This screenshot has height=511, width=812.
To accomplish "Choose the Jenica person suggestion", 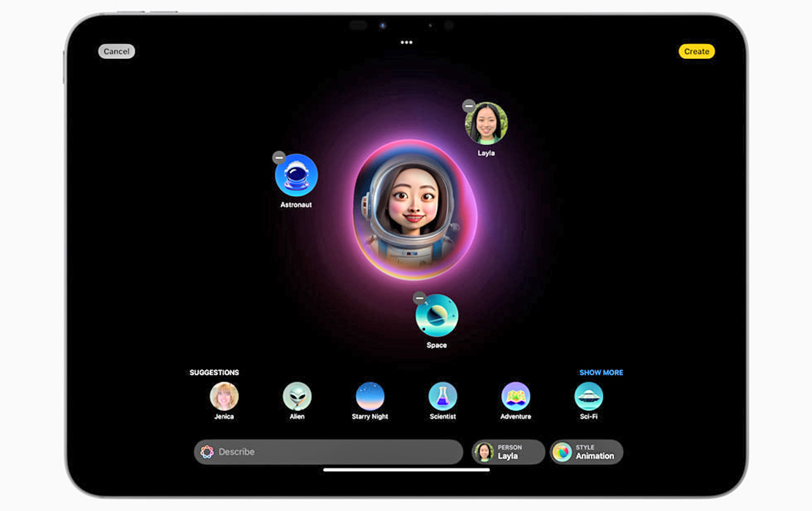I will click(224, 396).
